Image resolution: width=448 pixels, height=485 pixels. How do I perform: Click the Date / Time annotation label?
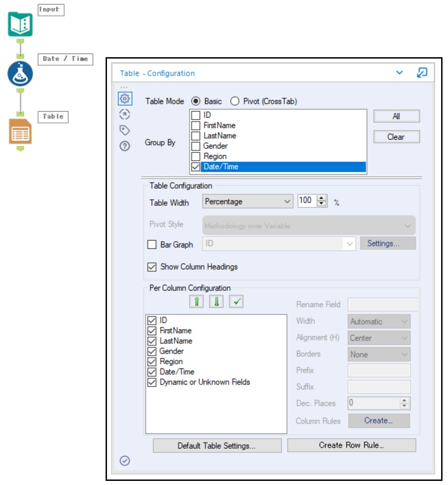pos(65,59)
